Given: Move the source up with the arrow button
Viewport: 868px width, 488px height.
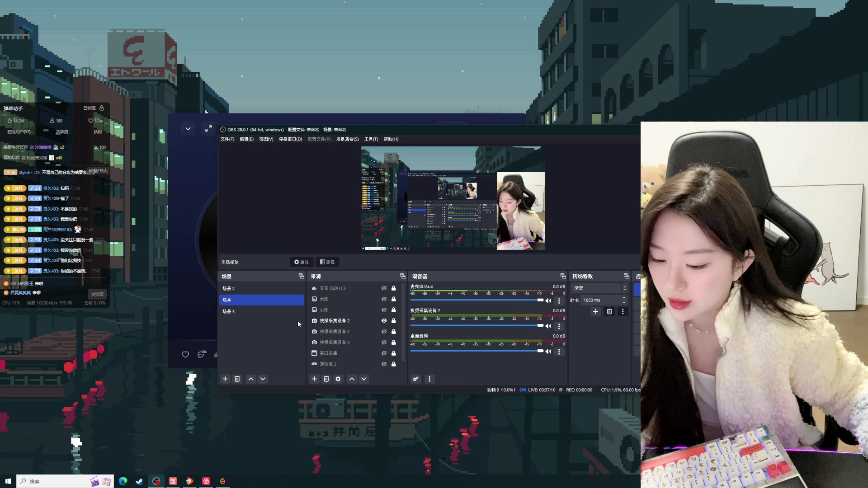Looking at the screenshot, I should [x=352, y=379].
